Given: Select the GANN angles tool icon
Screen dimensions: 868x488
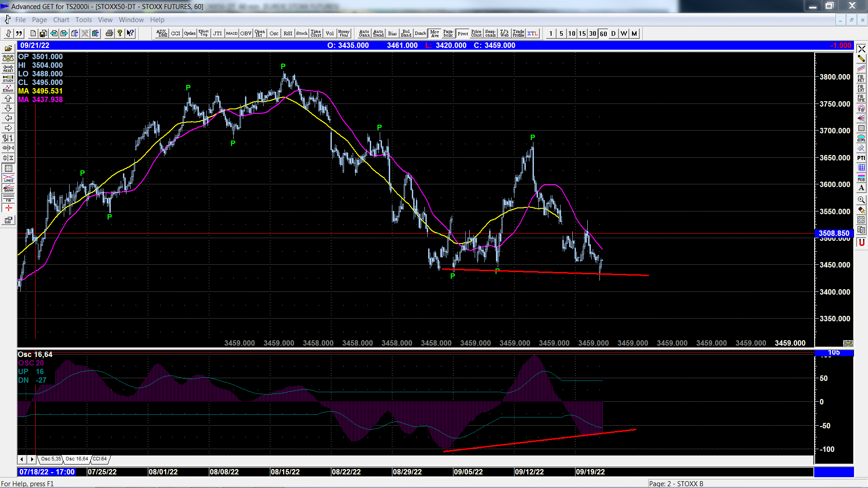Looking at the screenshot, I should 8,188.
